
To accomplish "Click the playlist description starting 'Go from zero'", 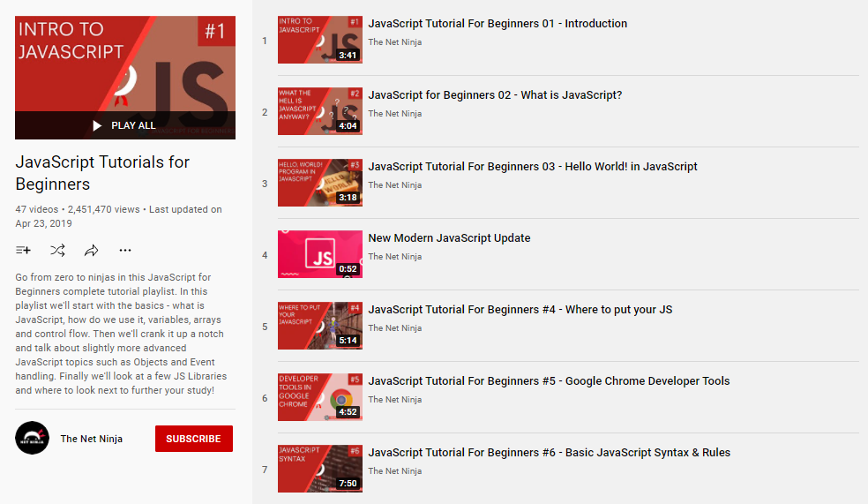I will point(121,334).
